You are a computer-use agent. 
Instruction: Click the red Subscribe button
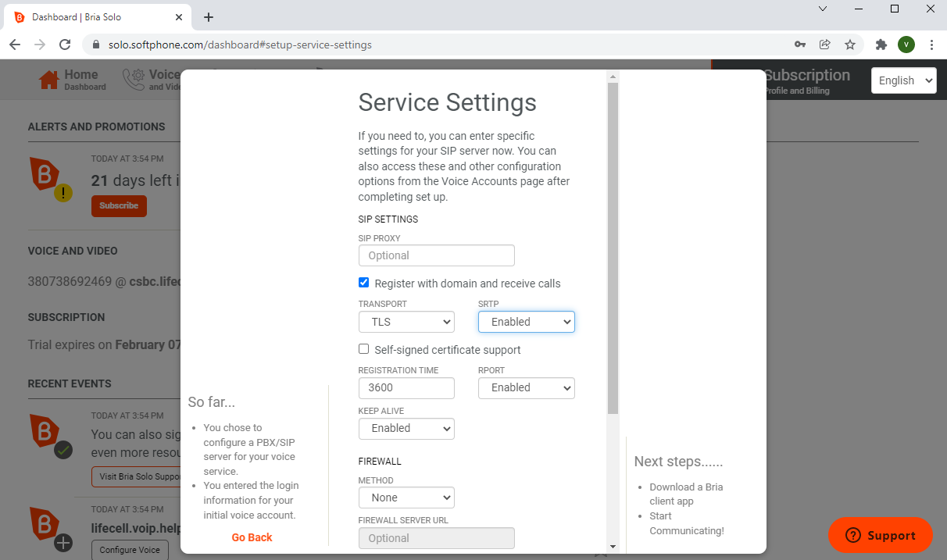pos(119,206)
